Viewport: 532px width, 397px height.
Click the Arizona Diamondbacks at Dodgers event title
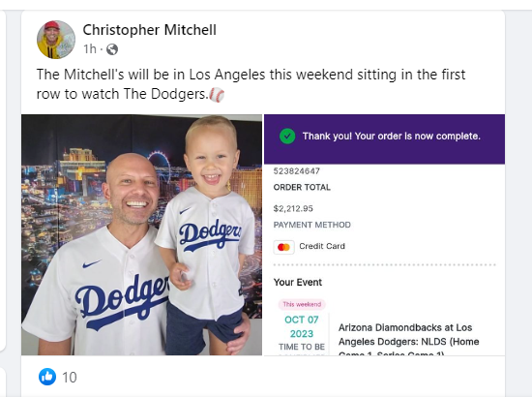[408, 341]
